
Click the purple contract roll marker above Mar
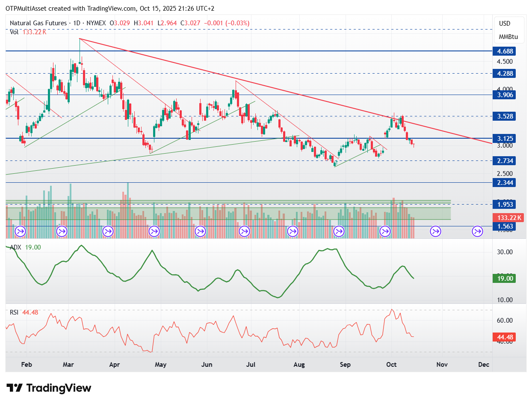(x=62, y=232)
